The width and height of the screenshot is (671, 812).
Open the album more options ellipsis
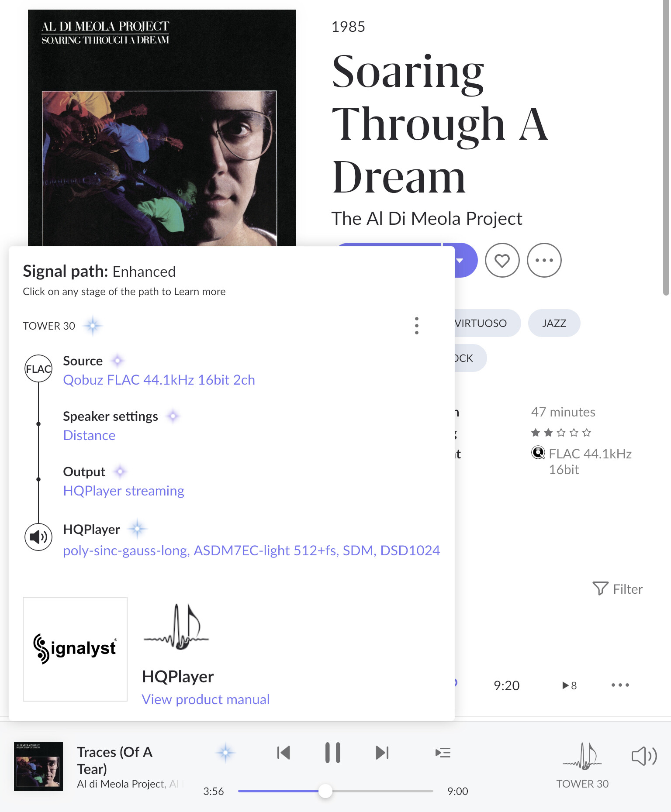[544, 261]
